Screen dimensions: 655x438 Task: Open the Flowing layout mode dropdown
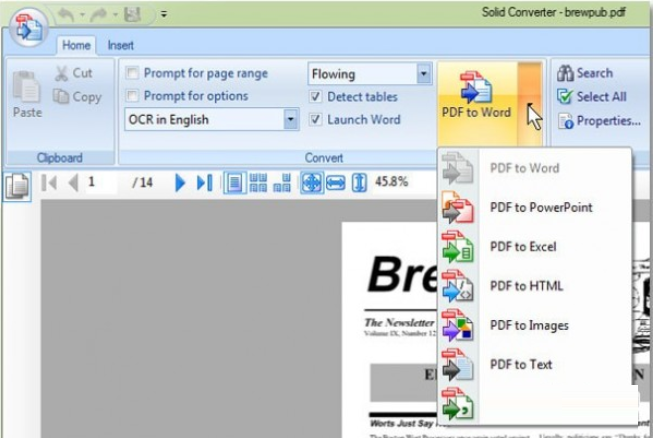click(424, 74)
